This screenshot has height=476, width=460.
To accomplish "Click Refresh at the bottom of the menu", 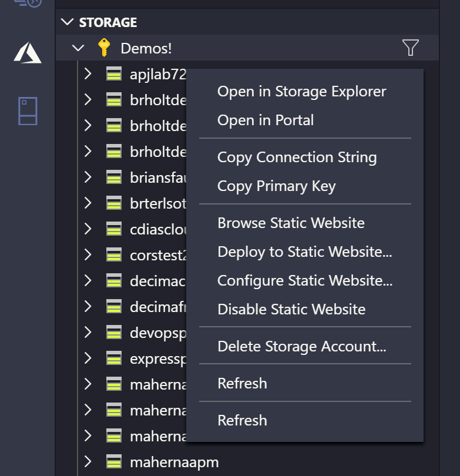I will 242,421.
